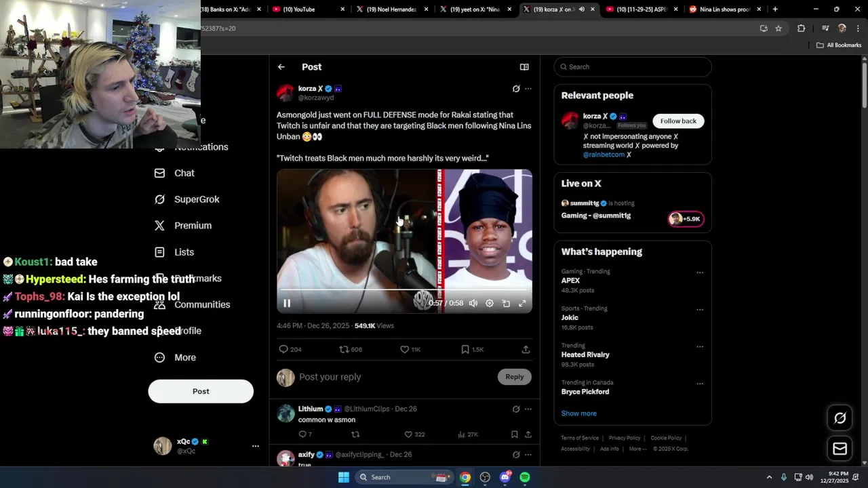
Task: Open a new browser tab
Action: [x=775, y=9]
